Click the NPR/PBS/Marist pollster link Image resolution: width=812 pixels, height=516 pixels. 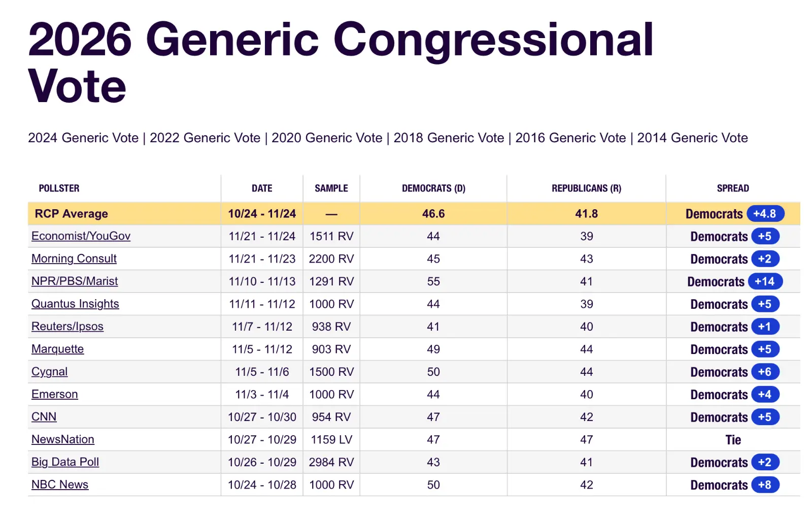75,281
